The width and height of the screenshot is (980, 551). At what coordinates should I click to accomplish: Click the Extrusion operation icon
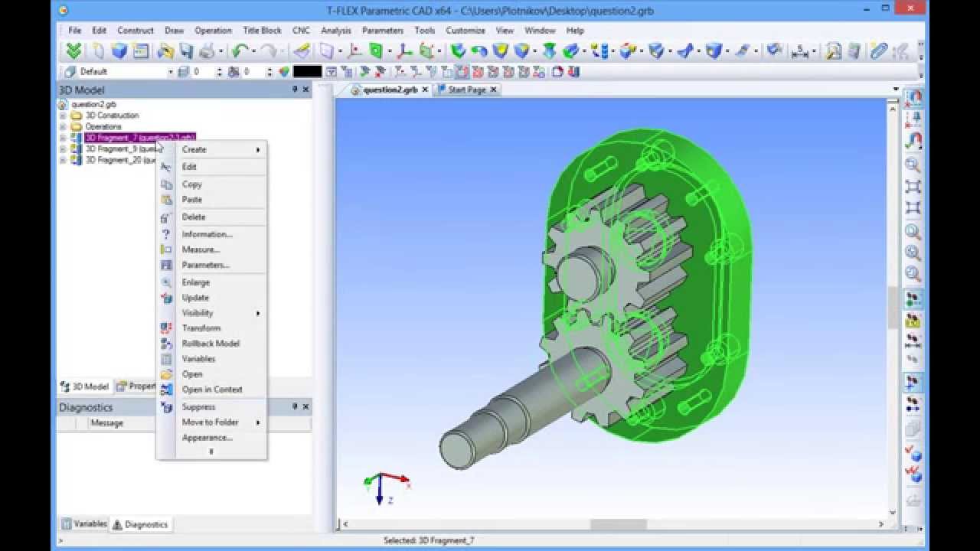tap(459, 51)
